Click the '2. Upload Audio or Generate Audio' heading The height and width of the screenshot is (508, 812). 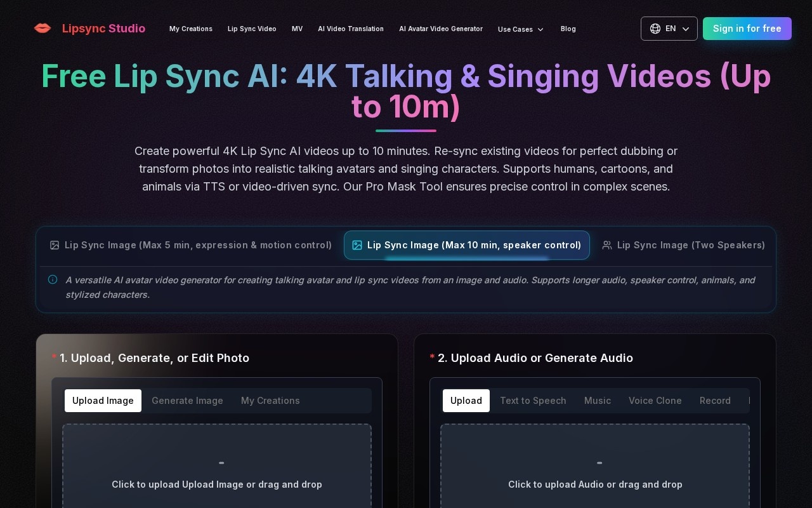(535, 358)
